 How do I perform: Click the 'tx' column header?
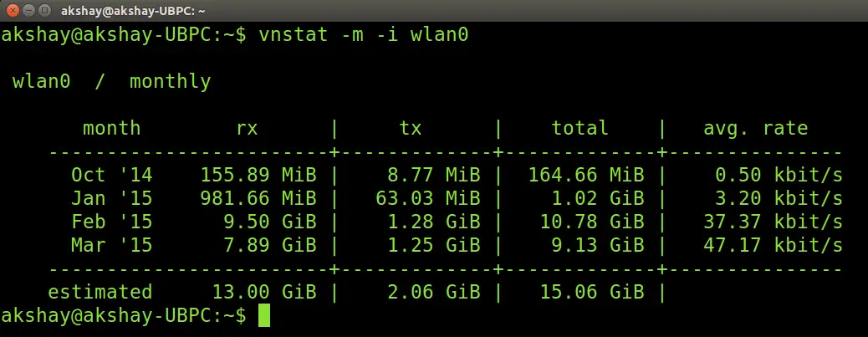click(x=411, y=129)
